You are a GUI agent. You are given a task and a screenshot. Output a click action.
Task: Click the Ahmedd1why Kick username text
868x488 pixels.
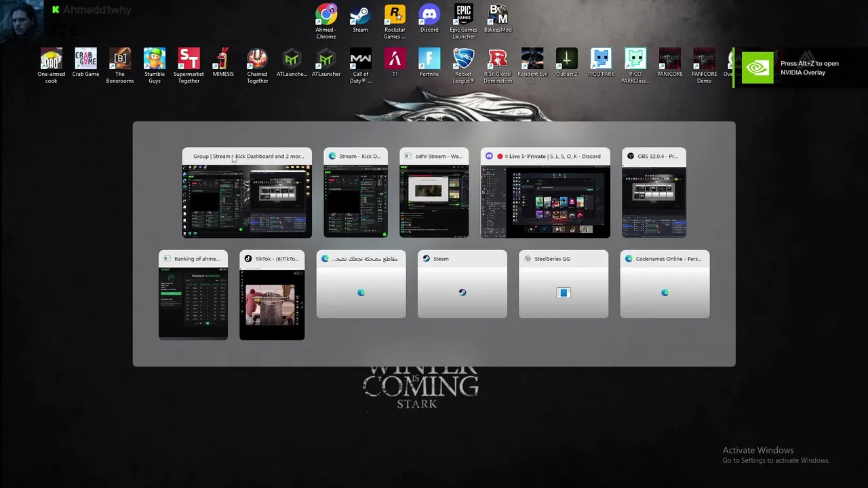pos(97,9)
